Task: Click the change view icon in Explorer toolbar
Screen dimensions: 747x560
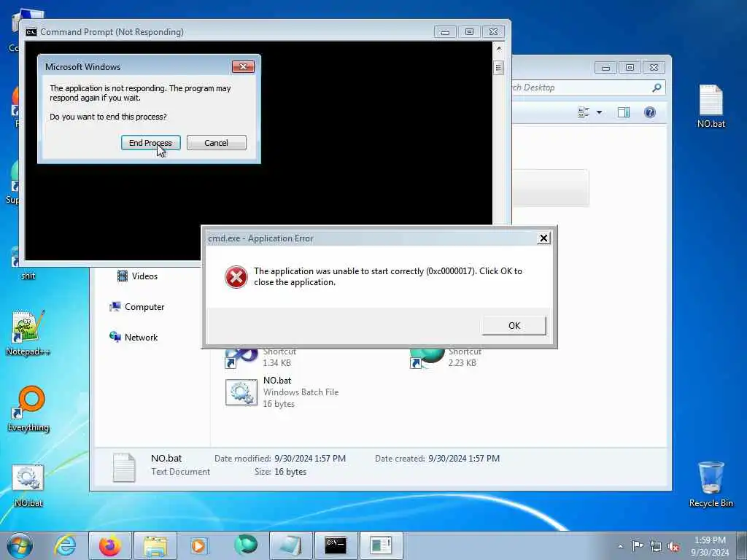Action: [x=584, y=112]
